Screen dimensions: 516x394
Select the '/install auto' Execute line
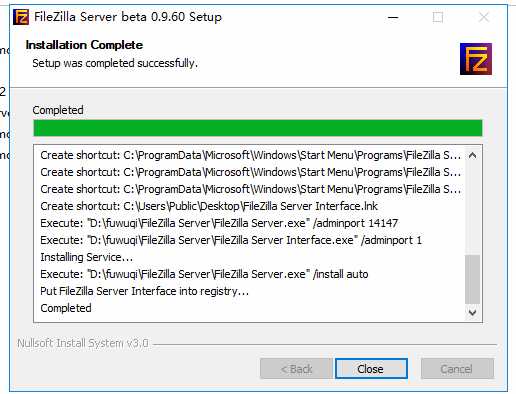[x=204, y=274]
